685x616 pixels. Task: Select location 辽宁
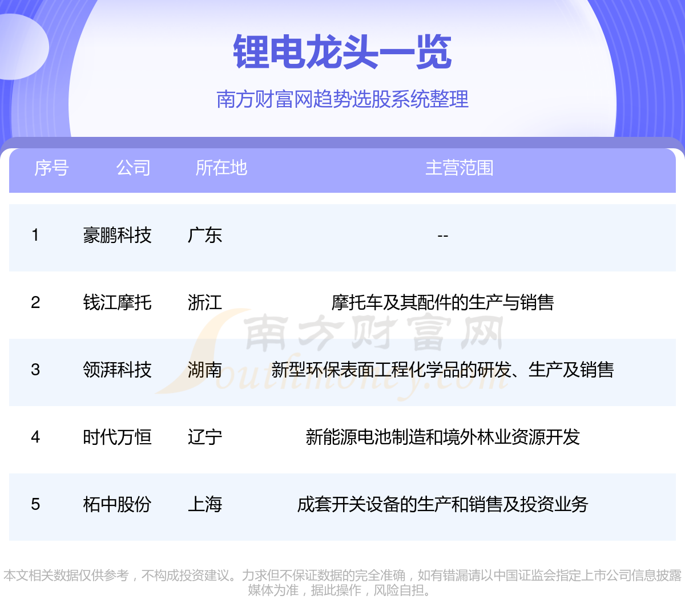[x=204, y=437]
